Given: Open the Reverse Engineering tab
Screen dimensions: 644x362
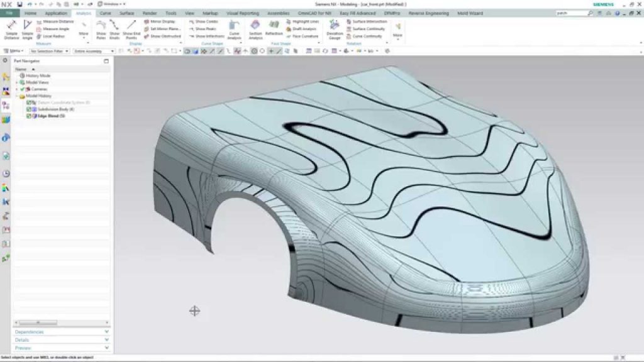Looking at the screenshot, I should [428, 13].
